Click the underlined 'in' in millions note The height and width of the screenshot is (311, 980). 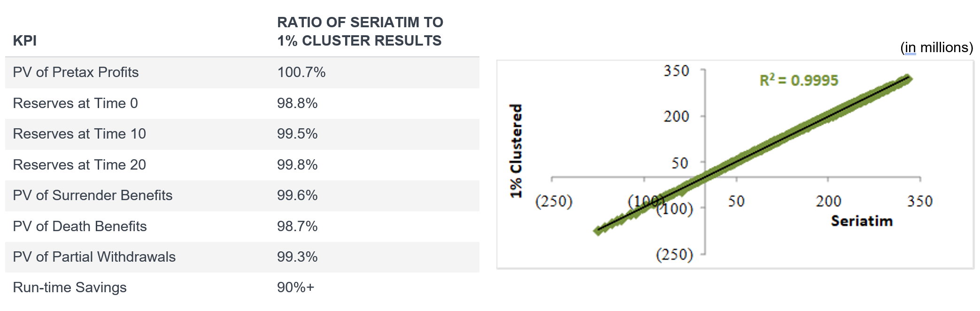910,48
